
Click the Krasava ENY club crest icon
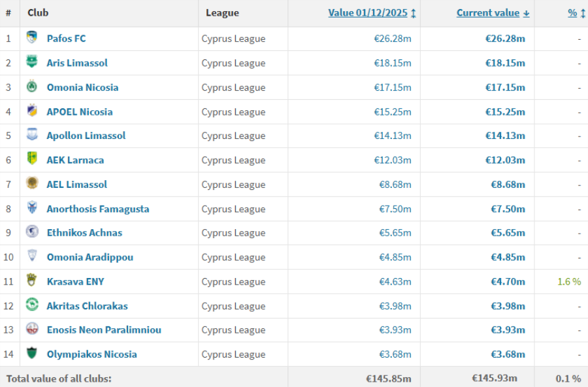coord(32,281)
